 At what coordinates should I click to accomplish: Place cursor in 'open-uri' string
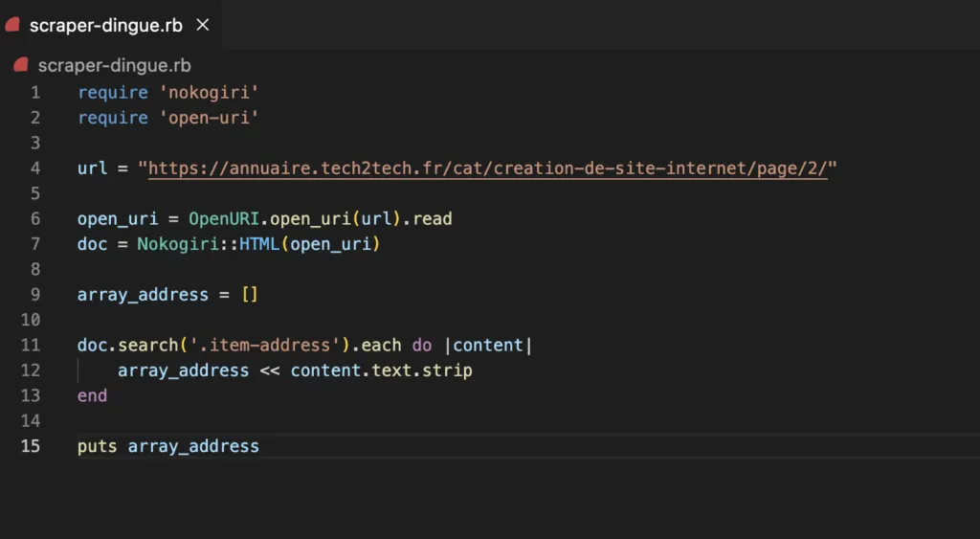coord(209,118)
